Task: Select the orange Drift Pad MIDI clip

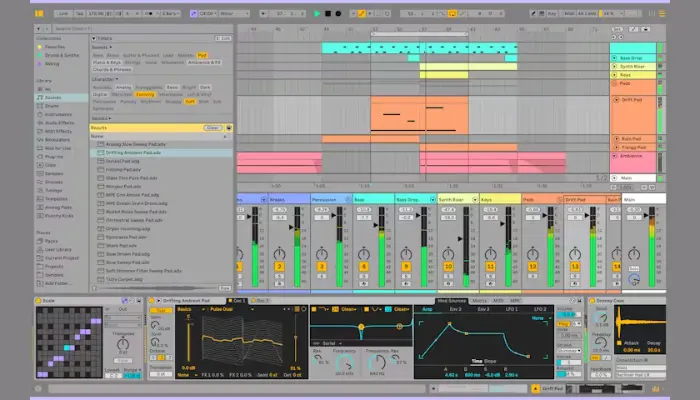Action: 419,115
